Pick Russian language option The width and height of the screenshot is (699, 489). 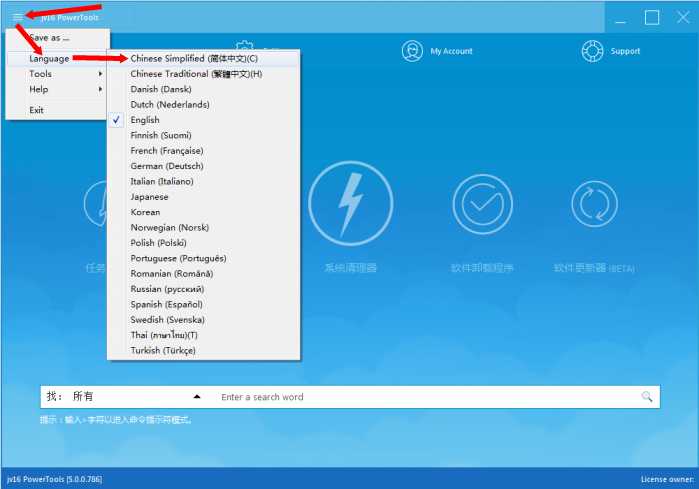point(166,289)
